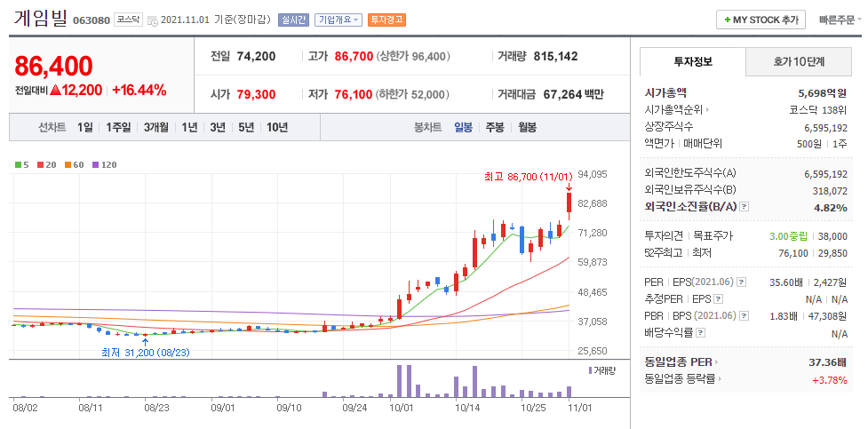Click the 투자경고 badge

click(x=387, y=20)
